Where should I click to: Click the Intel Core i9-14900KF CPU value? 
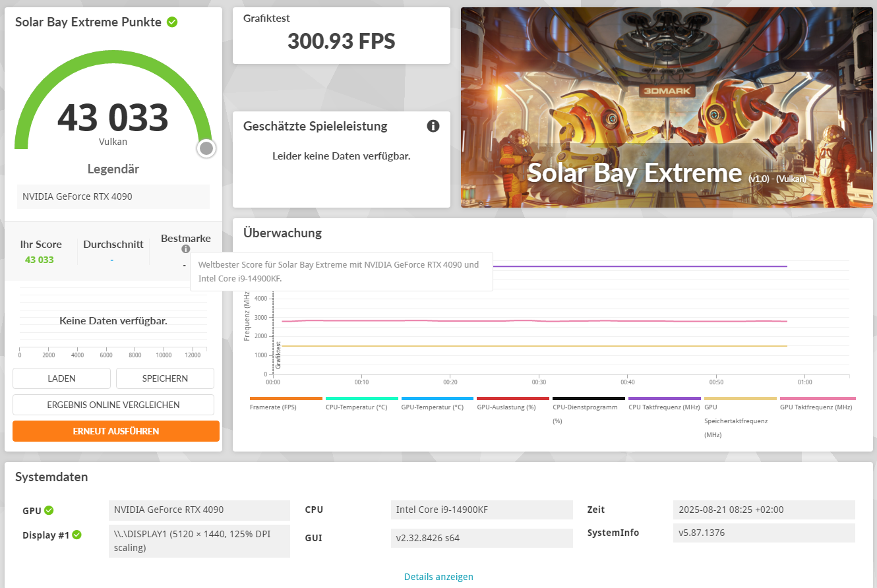click(x=482, y=510)
